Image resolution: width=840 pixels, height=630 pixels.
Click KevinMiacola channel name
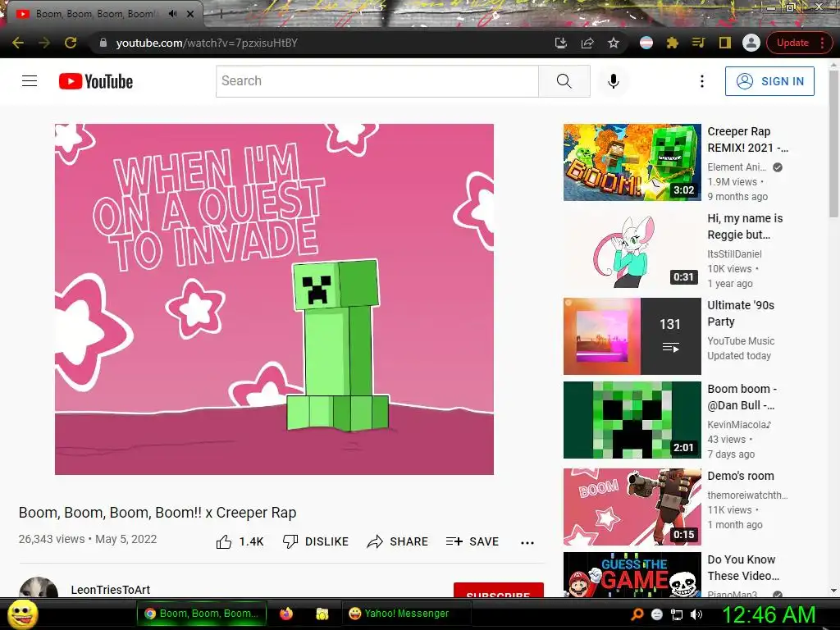[x=739, y=424]
